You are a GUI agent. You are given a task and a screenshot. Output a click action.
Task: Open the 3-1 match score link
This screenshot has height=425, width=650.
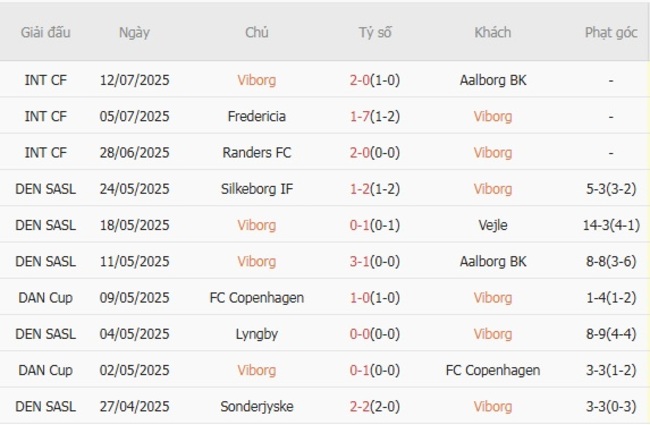359,261
